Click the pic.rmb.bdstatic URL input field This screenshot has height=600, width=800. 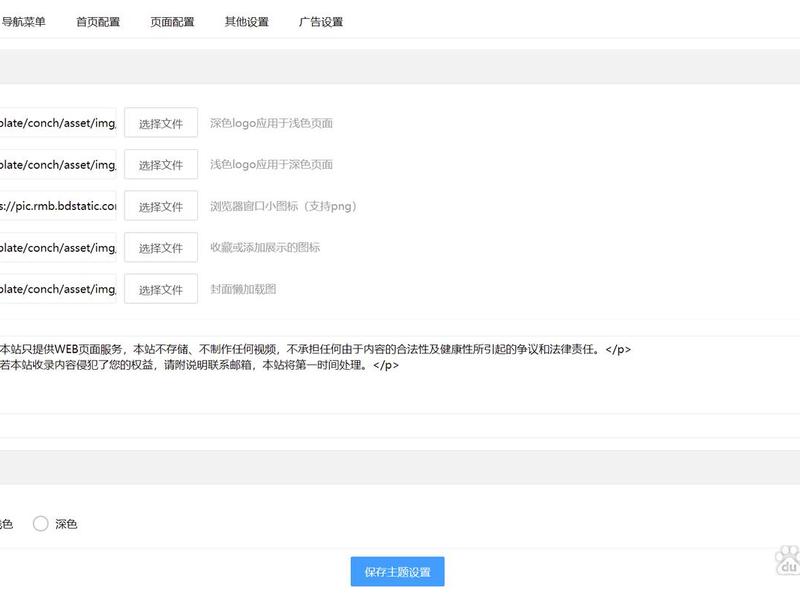click(x=58, y=206)
